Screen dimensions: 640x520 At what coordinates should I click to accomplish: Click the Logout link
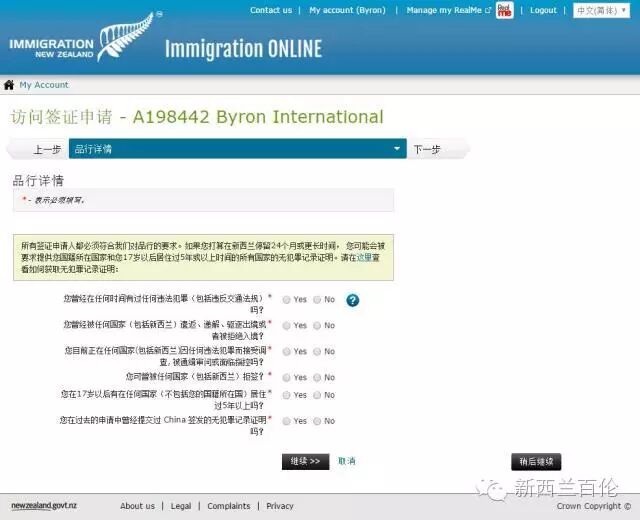[x=543, y=10]
